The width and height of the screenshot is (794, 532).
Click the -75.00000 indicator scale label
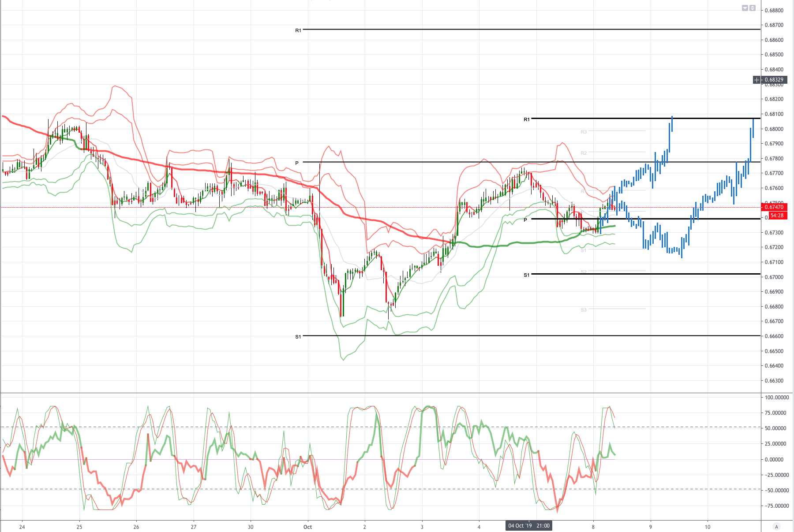tap(776, 506)
